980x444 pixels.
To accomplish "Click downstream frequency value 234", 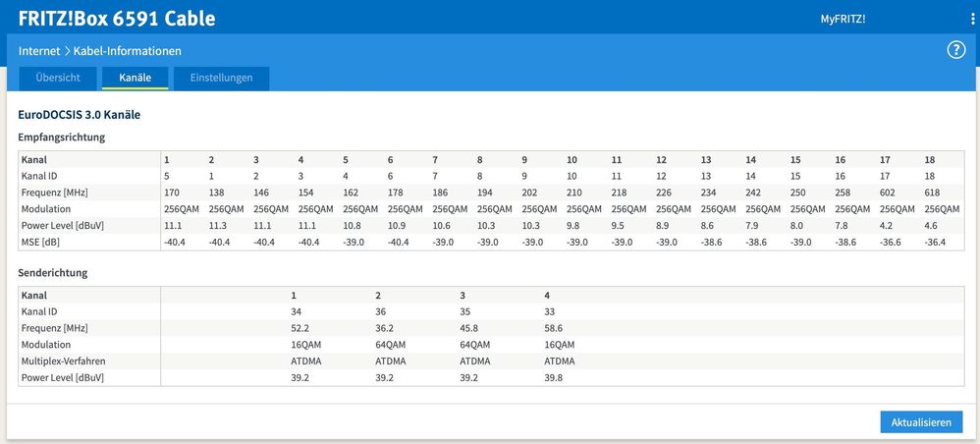I will pos(709,193).
